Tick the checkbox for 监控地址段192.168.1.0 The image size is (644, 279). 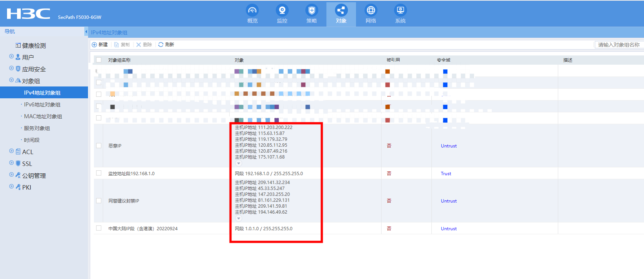[x=99, y=173]
